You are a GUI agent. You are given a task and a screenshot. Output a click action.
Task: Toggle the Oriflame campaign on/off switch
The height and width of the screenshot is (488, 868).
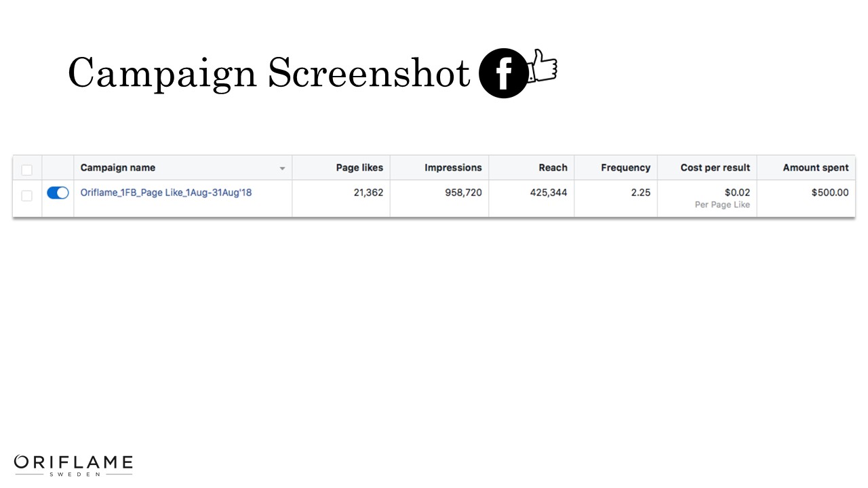pyautogui.click(x=58, y=193)
